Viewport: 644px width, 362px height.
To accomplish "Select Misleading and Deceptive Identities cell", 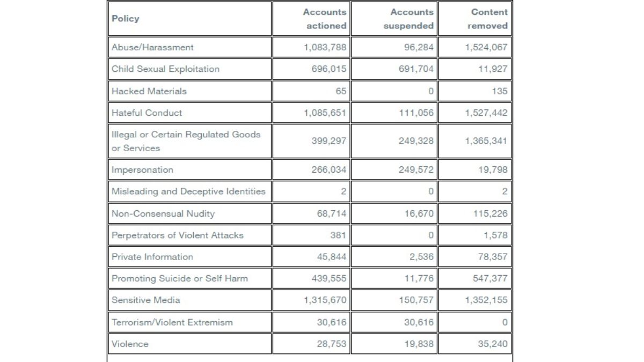I will [x=188, y=191].
